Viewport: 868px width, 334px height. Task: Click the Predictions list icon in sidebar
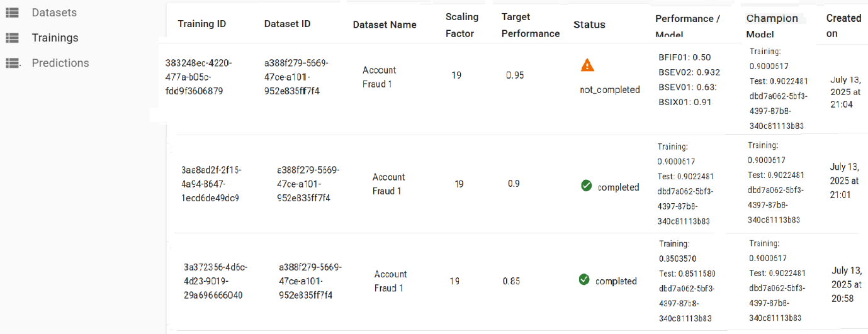tap(12, 63)
